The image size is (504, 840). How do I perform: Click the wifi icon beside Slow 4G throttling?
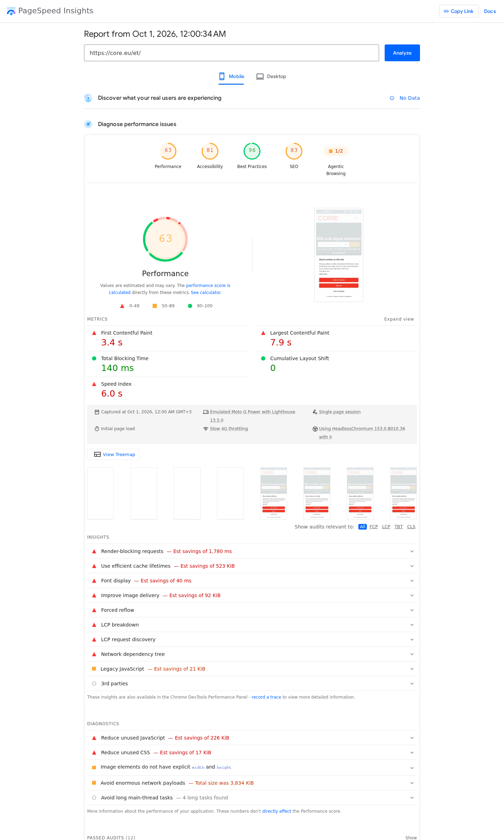[206, 429]
